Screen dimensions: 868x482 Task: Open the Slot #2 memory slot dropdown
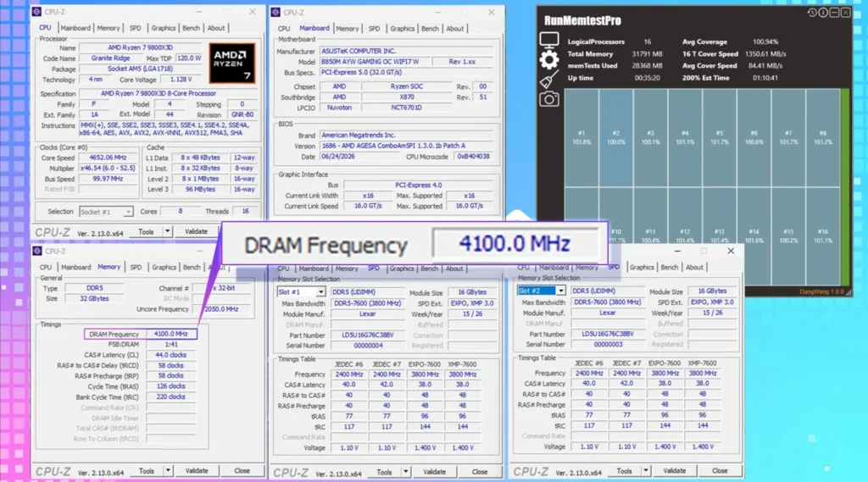(x=541, y=291)
